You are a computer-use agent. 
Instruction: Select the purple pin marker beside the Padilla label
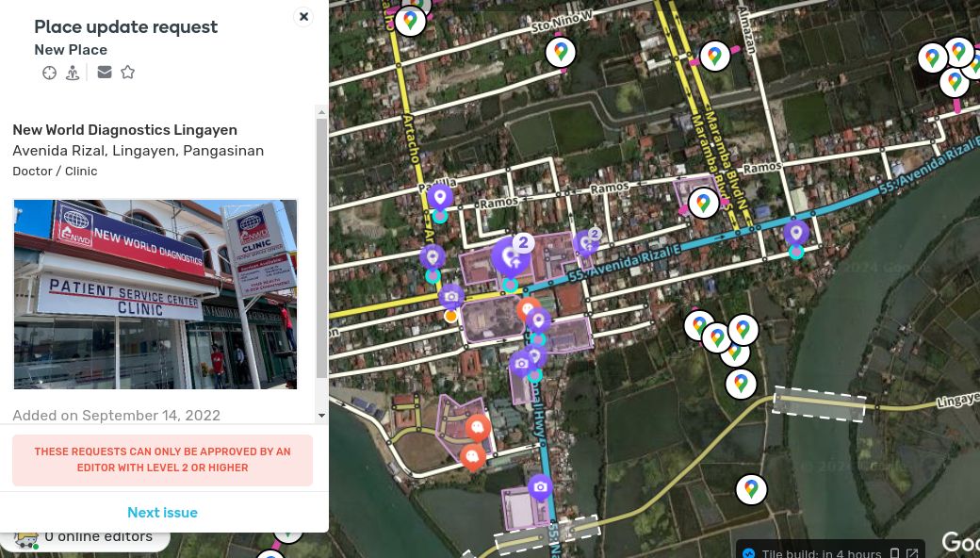440,197
